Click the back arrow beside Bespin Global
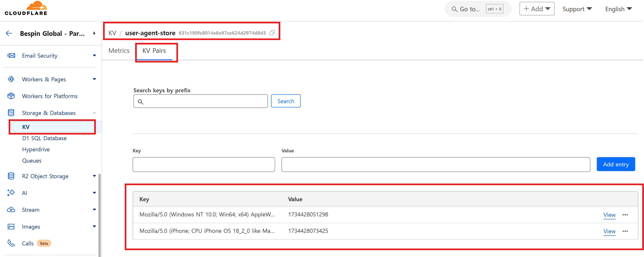This screenshot has height=257, width=644. [x=9, y=33]
